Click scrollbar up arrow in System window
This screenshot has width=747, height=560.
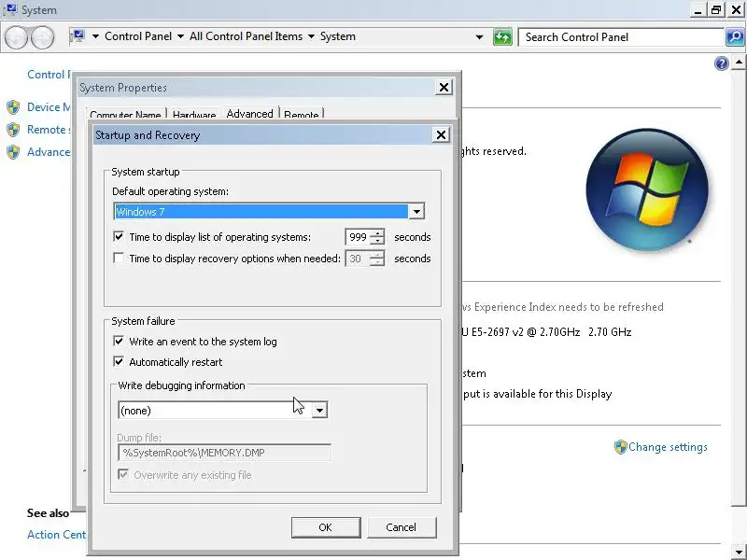739,62
